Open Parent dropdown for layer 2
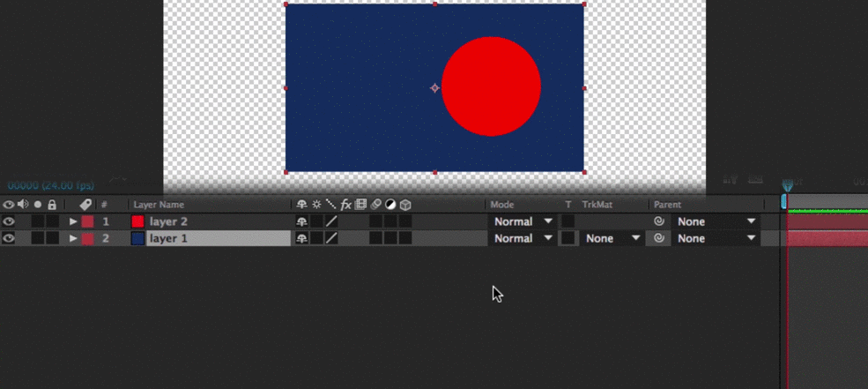 point(716,221)
